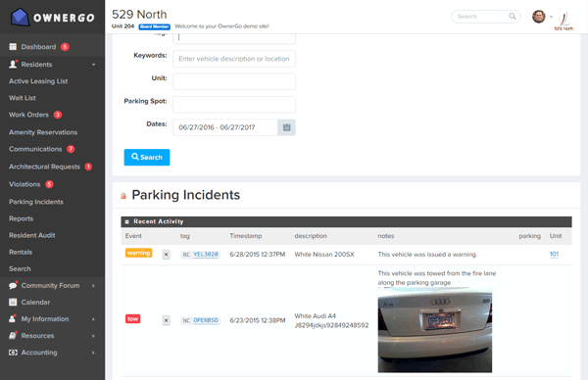Image resolution: width=588 pixels, height=380 pixels.
Task: Click the notes column header
Action: [x=386, y=236]
